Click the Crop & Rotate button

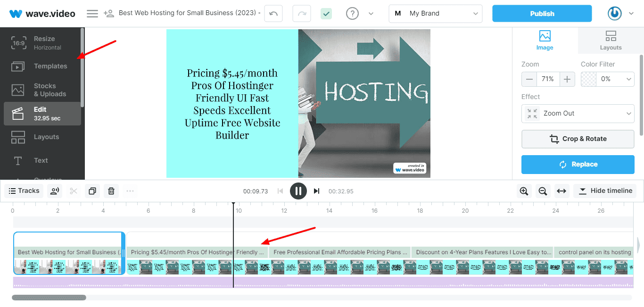578,139
